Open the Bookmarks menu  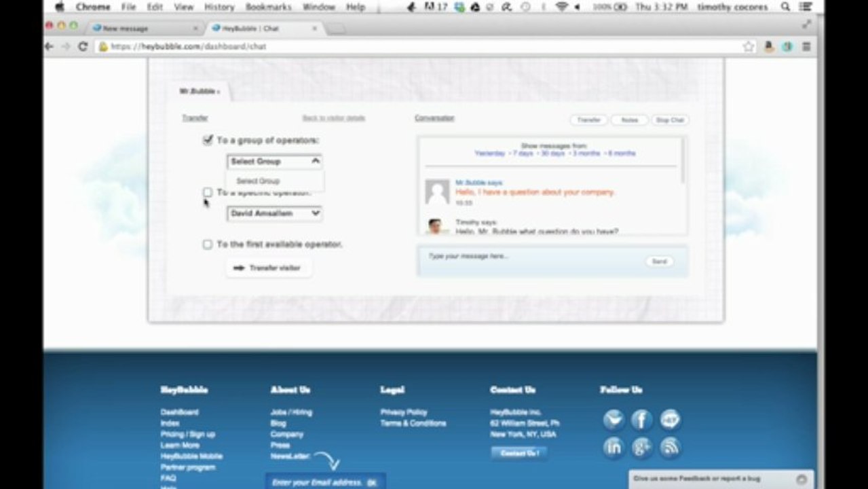click(x=267, y=7)
